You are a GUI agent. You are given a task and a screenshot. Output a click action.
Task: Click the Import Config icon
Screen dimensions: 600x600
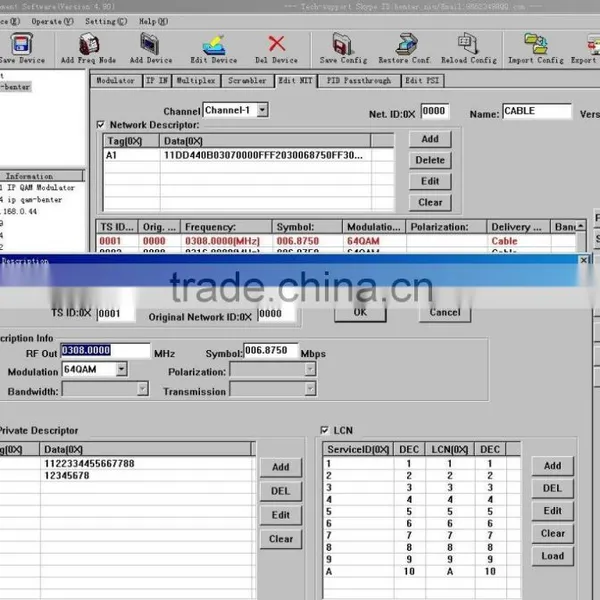point(536,43)
